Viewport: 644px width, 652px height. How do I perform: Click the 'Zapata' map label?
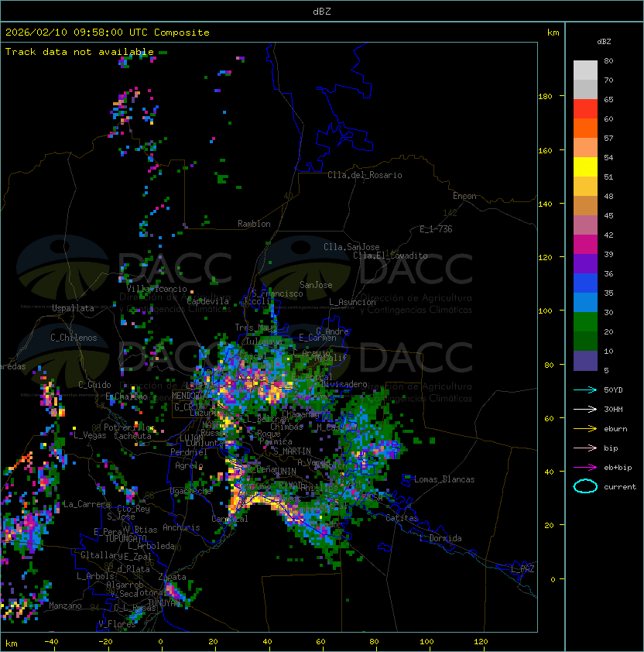(172, 577)
